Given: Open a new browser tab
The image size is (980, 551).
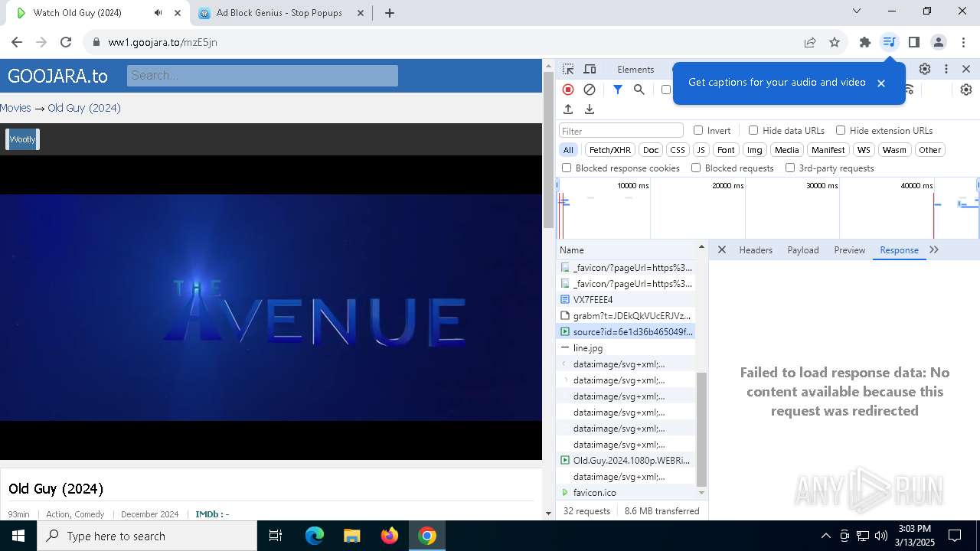Looking at the screenshot, I should (390, 12).
